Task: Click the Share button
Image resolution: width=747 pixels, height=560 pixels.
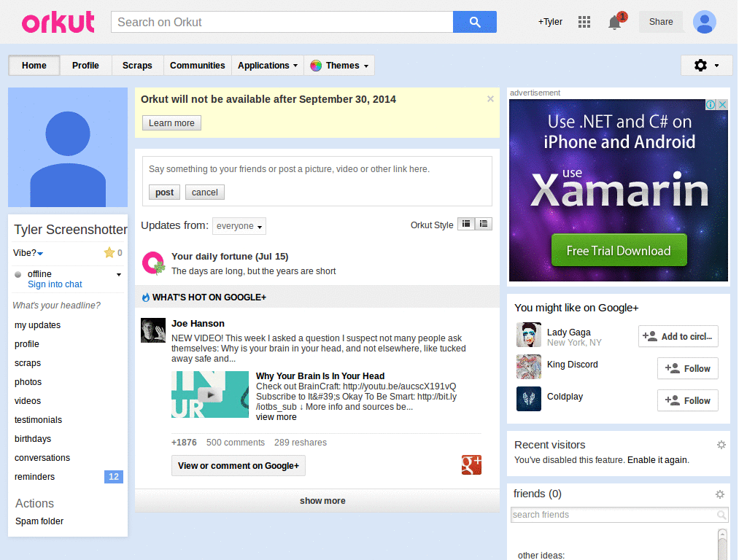Action: click(661, 22)
